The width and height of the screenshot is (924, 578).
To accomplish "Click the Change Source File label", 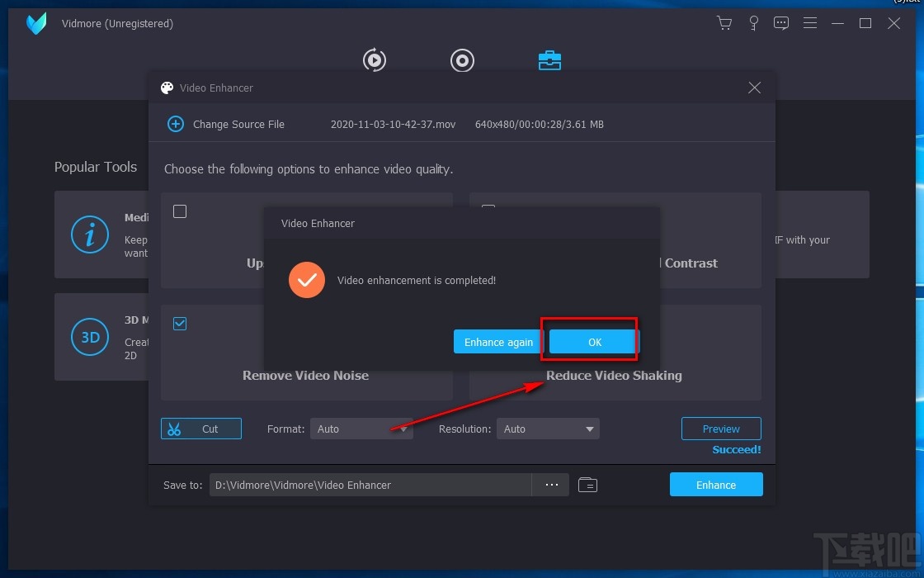I will click(x=238, y=125).
